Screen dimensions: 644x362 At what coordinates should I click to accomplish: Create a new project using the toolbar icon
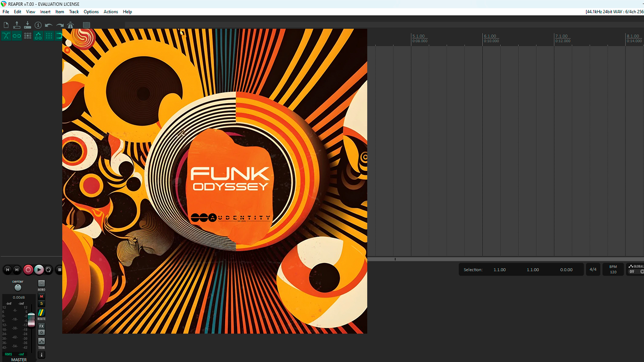point(6,25)
